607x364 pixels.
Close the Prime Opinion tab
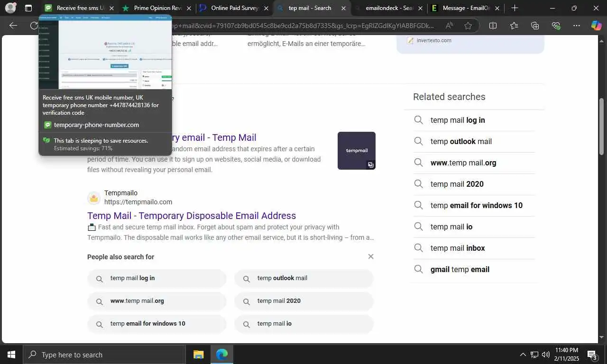pos(189,8)
